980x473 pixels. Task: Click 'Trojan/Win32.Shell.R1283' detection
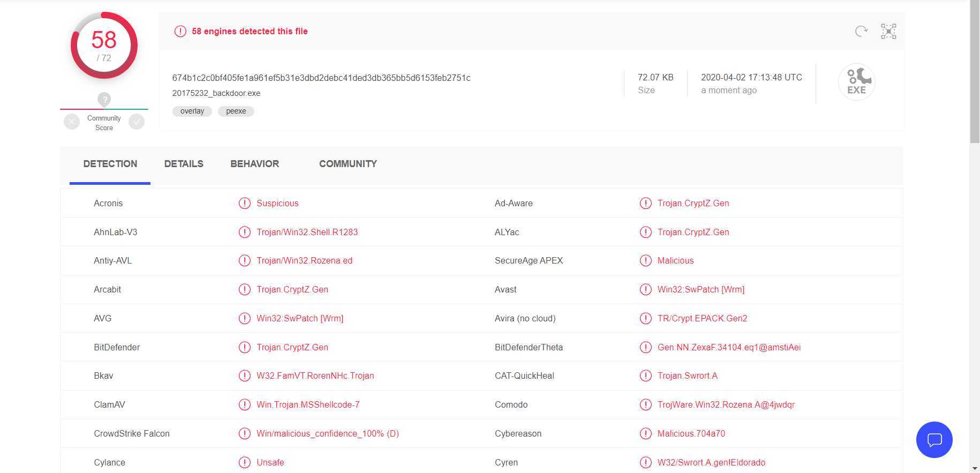pos(307,232)
